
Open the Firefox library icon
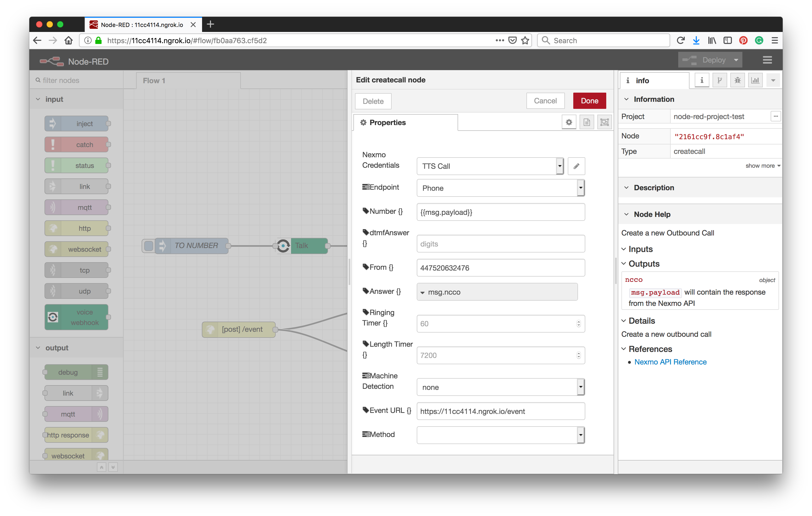[x=712, y=41]
